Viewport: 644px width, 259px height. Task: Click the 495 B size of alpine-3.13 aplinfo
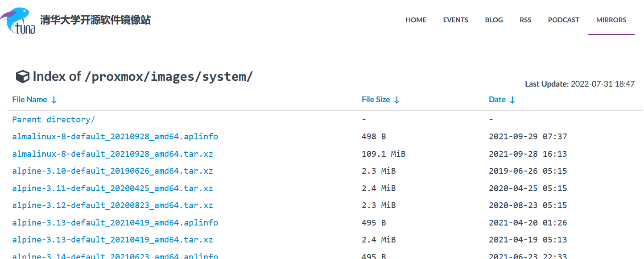(x=374, y=223)
